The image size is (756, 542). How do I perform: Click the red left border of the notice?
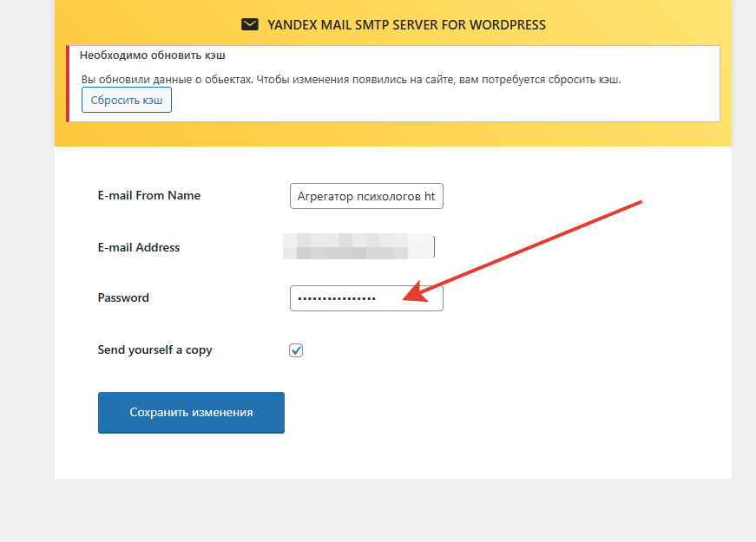pyautogui.click(x=68, y=83)
